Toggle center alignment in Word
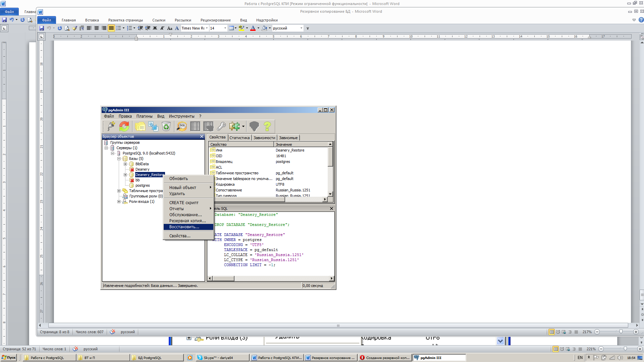This screenshot has height=362, width=644. (x=97, y=28)
